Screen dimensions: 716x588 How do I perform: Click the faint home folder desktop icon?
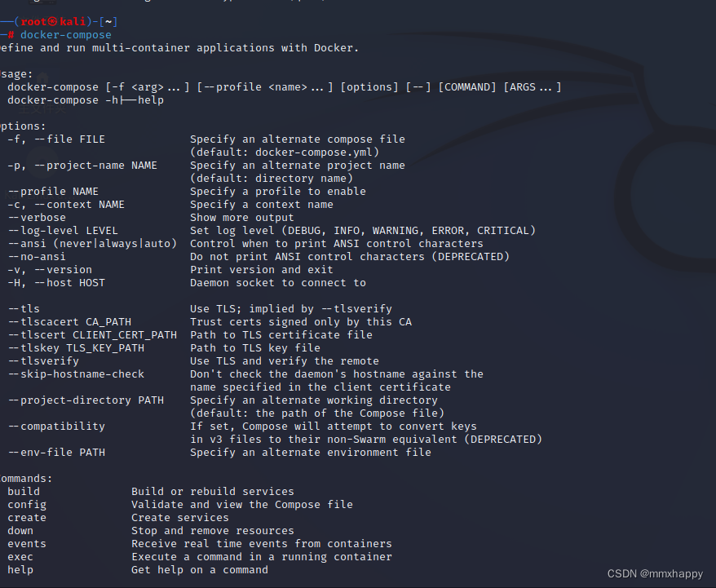[42, 77]
